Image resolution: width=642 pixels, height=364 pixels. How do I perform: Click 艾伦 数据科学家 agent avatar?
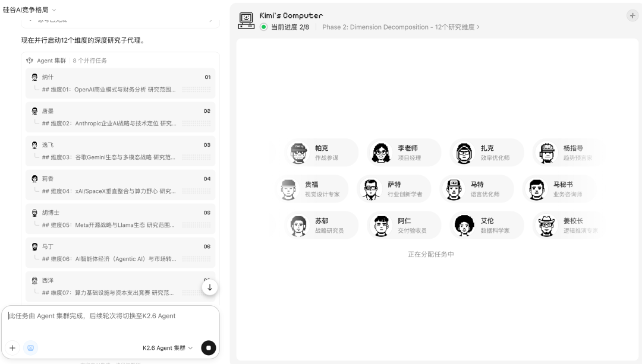coord(464,226)
